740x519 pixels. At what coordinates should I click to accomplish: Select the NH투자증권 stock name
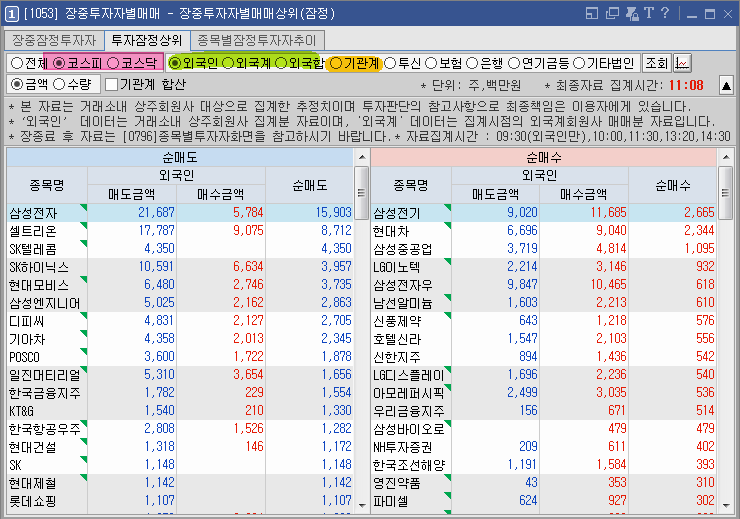(403, 447)
